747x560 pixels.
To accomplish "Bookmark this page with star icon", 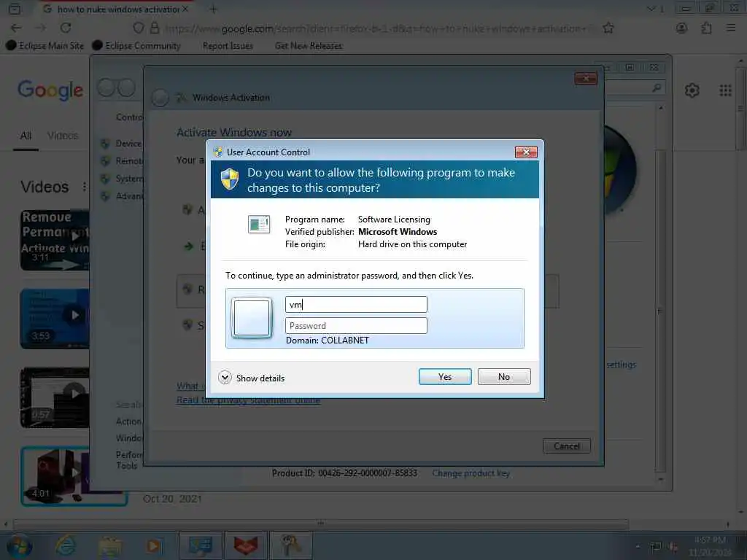I will 608,28.
